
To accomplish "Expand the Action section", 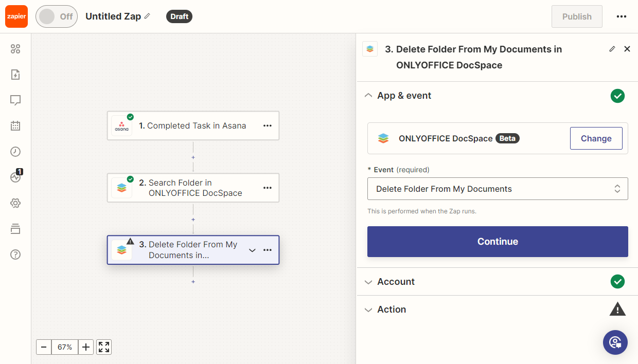I will pos(392,310).
